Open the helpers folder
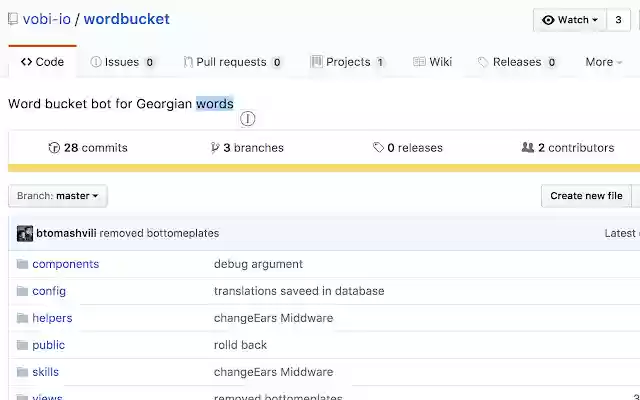Image resolution: width=640 pixels, height=400 pixels. (52, 318)
